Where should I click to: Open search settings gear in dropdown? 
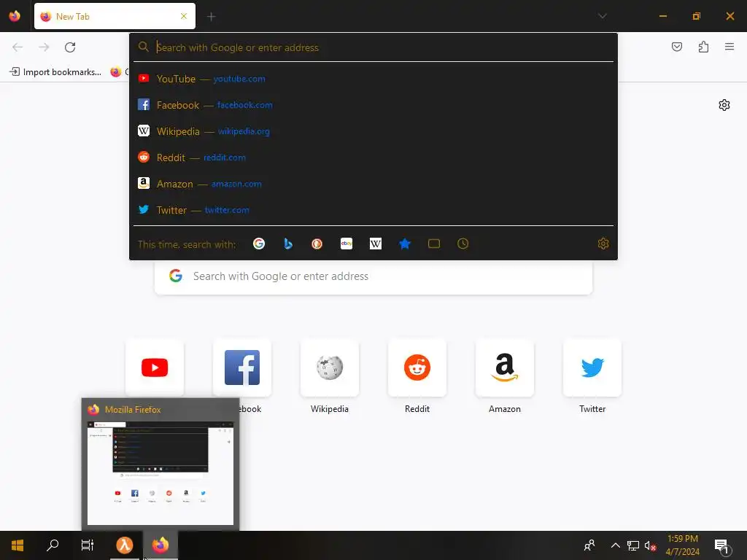(x=603, y=244)
